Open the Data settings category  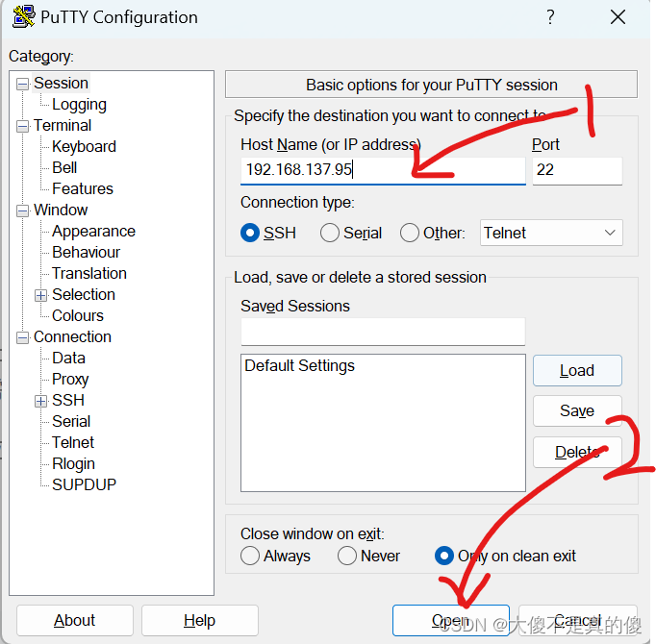pyautogui.click(x=68, y=358)
